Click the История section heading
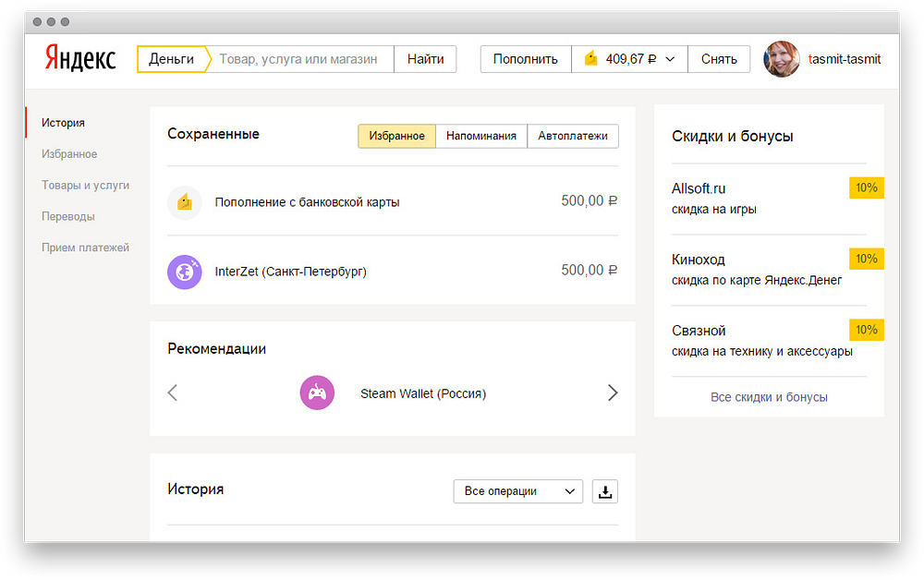Image resolution: width=924 pixels, height=580 pixels. [x=196, y=489]
